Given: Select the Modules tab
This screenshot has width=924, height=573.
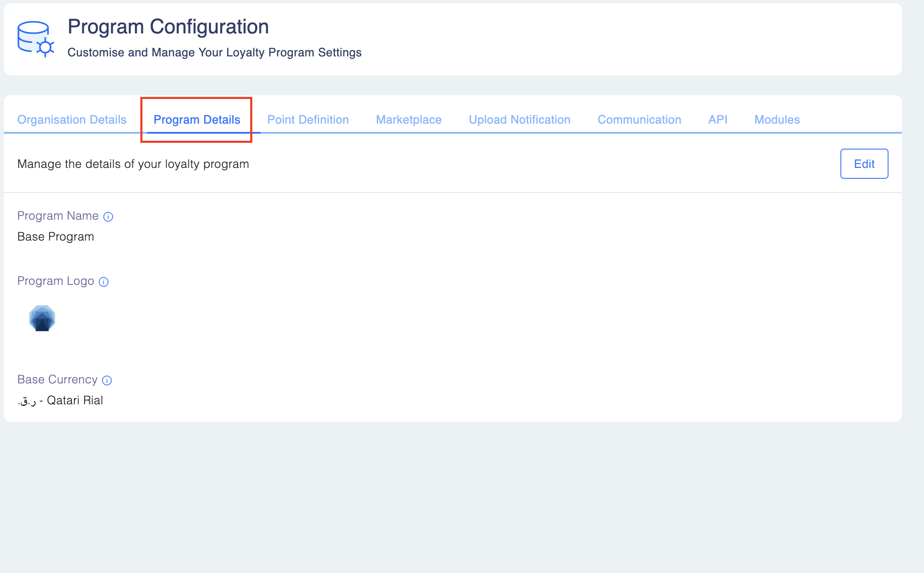Looking at the screenshot, I should coord(777,120).
